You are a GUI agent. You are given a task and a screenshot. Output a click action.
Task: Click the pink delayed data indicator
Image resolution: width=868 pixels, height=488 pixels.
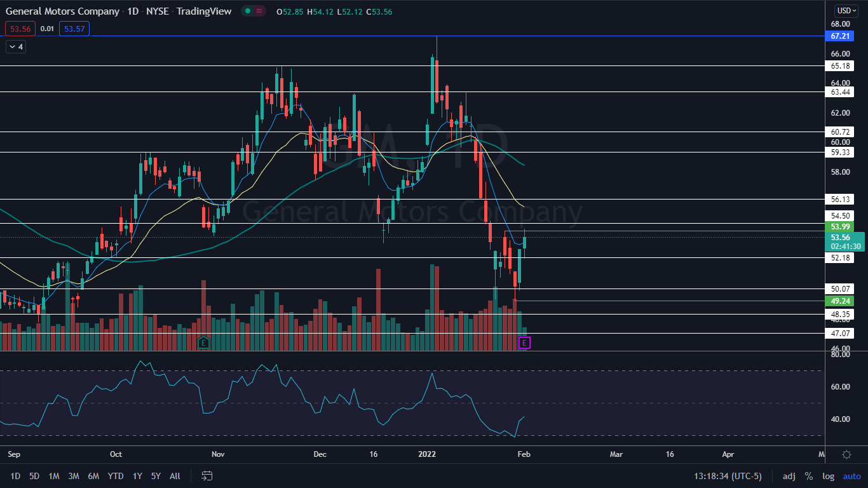pos(259,11)
